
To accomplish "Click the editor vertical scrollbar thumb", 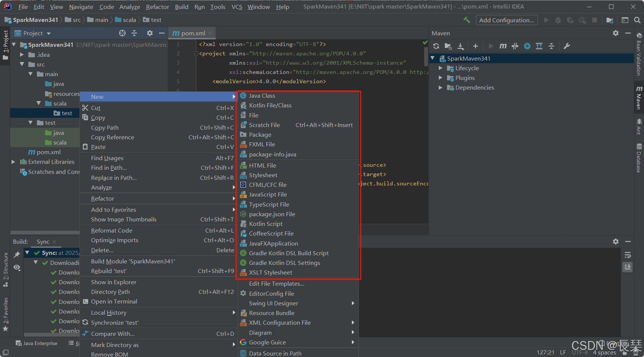I will (x=426, y=56).
